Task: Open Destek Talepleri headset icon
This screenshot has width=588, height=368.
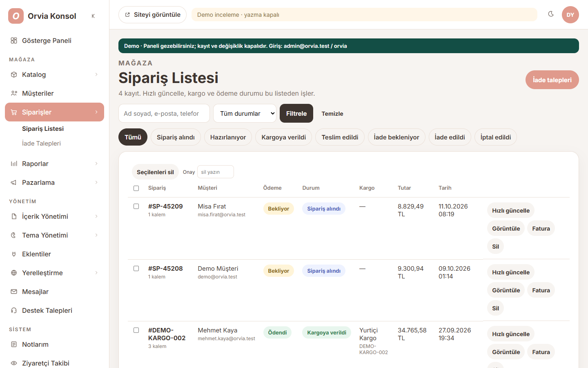Action: click(14, 310)
